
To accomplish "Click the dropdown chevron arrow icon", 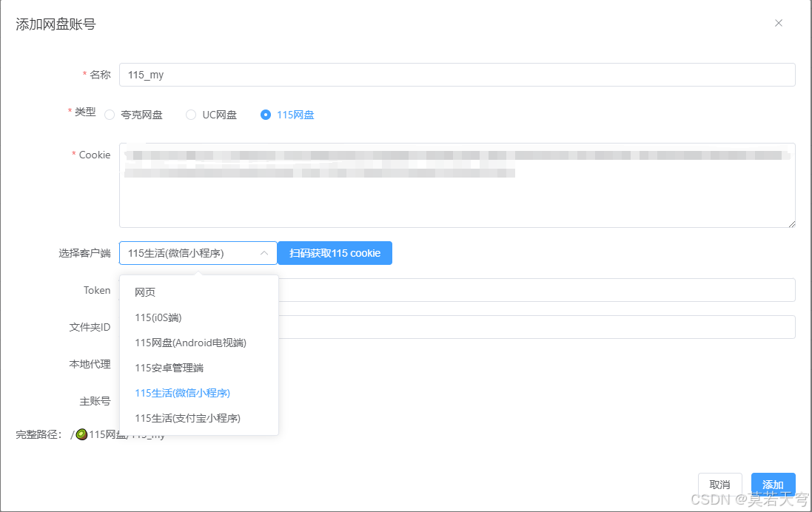I will tap(264, 253).
